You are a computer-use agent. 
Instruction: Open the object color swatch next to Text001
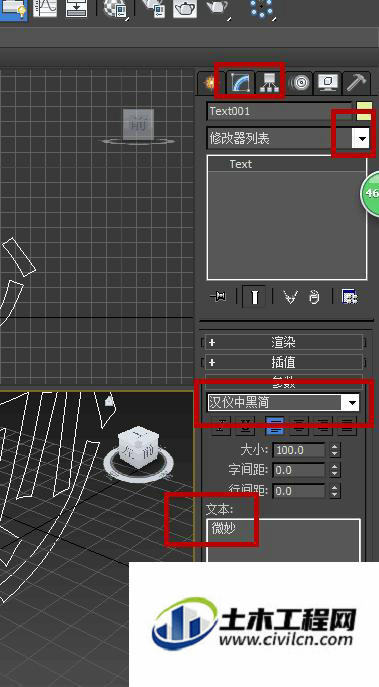(x=365, y=111)
